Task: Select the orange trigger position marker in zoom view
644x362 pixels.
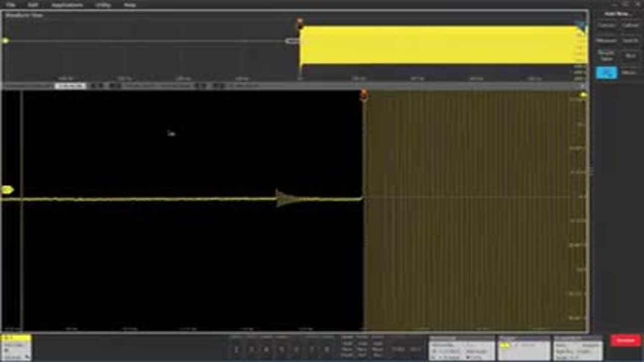Action: pyautogui.click(x=364, y=95)
